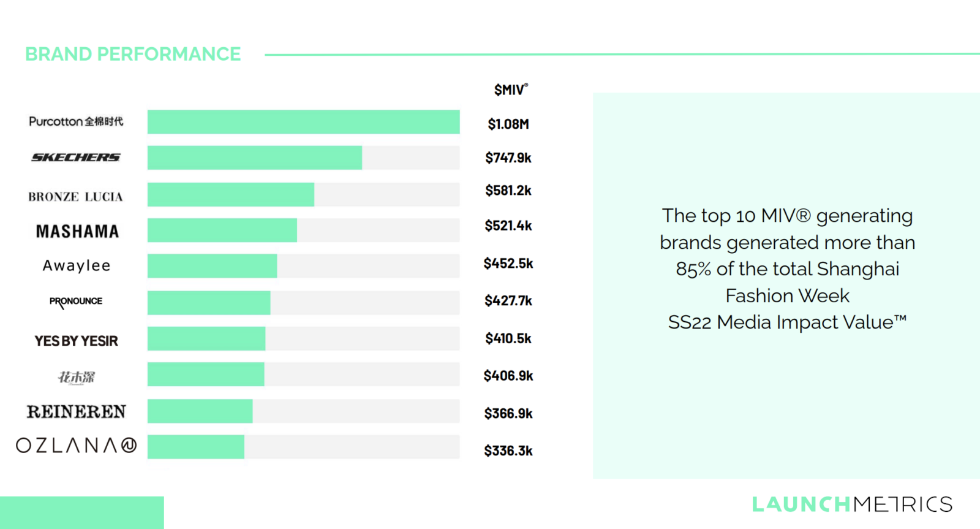
Task: Click the Pronounce brand logo
Action: pos(76,301)
